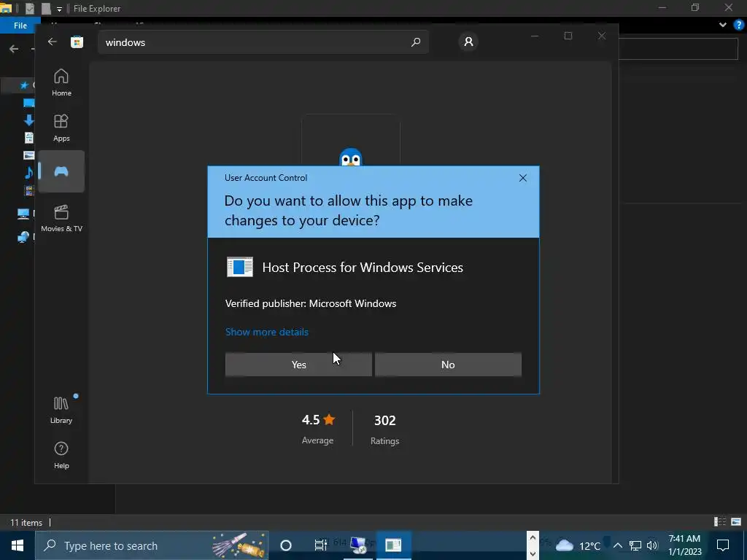
Task: Select Desktop icon in File Explorer navigation
Action: click(x=28, y=103)
